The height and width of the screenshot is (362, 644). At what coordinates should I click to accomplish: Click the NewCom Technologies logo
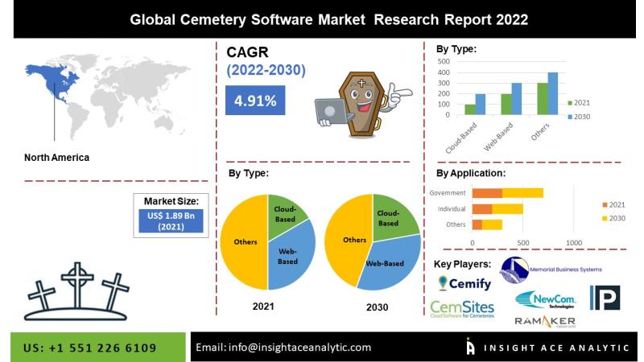point(546,300)
